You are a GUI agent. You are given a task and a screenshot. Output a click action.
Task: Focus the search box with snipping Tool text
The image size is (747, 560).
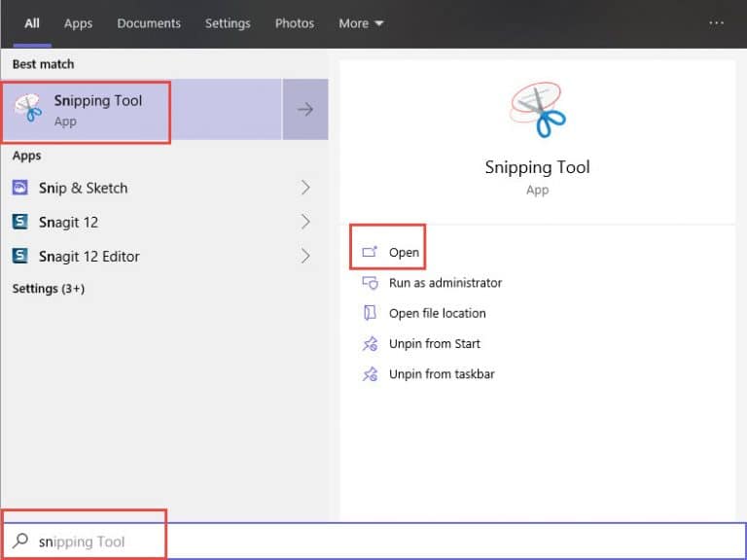373,541
